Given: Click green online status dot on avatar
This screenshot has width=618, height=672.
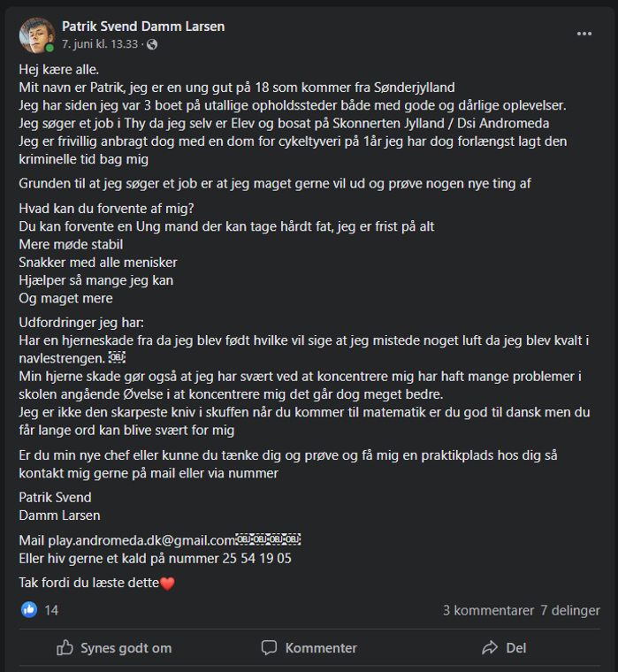Looking at the screenshot, I should 50,48.
